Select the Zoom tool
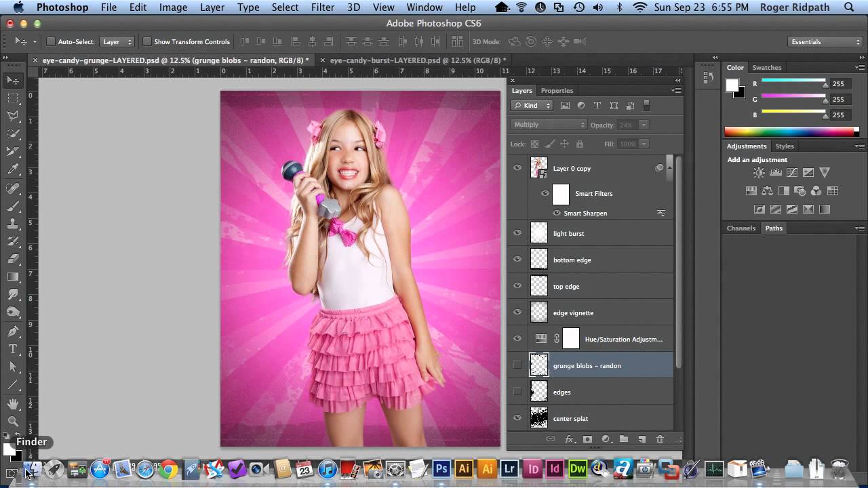This screenshot has height=488, width=868. pos(13,421)
